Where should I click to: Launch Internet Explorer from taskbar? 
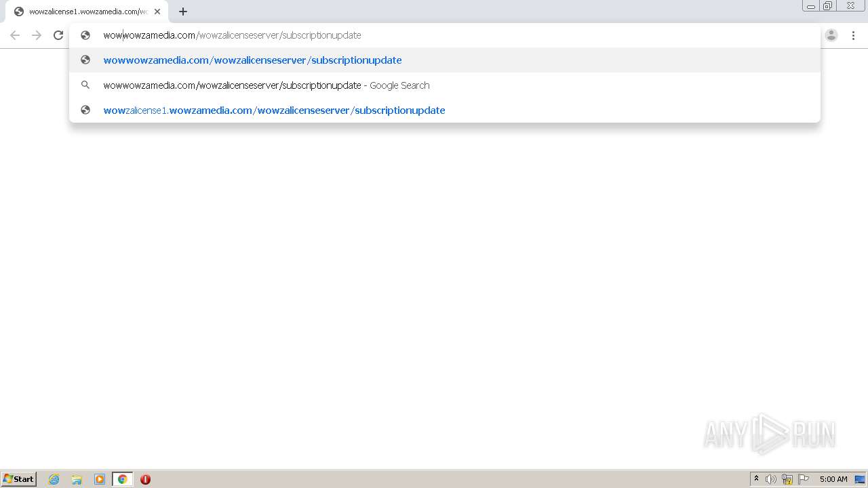(x=54, y=479)
